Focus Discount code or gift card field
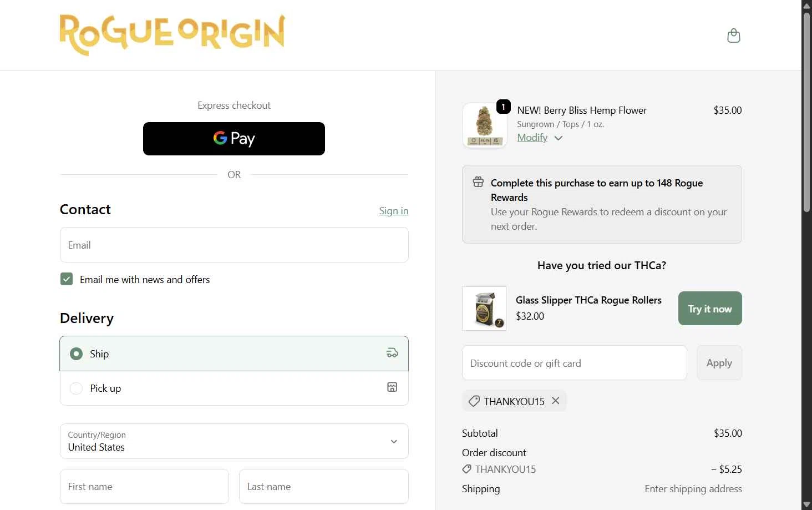This screenshot has height=510, width=812. point(575,363)
